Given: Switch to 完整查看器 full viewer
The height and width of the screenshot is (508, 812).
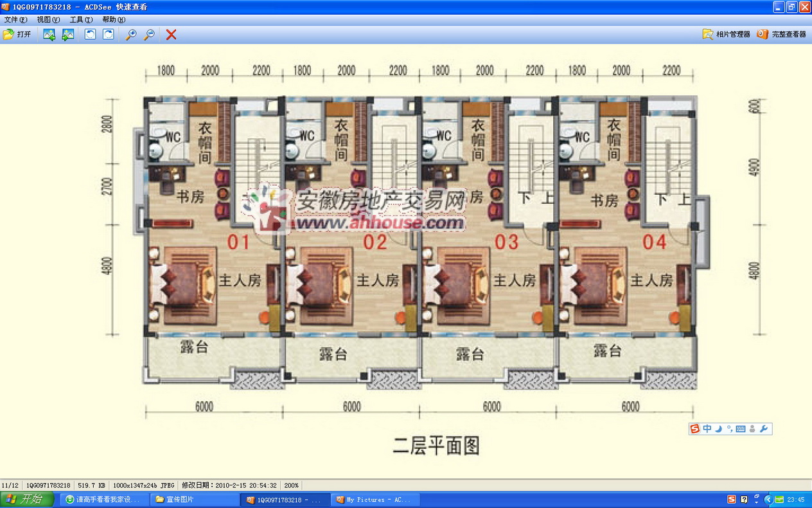Looking at the screenshot, I should 781,35.
